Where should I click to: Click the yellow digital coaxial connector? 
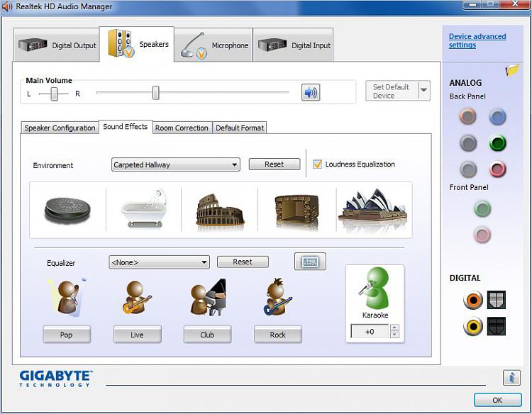472,326
